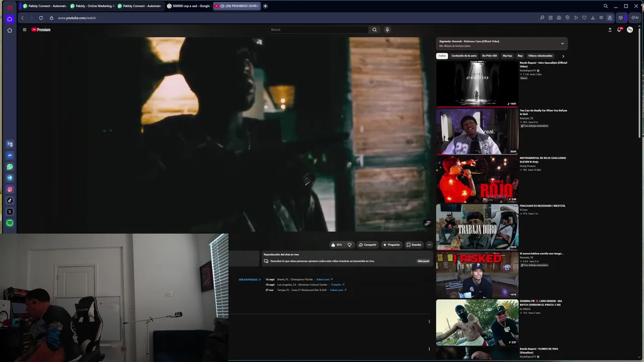Open the Opera menu logo

10,7
